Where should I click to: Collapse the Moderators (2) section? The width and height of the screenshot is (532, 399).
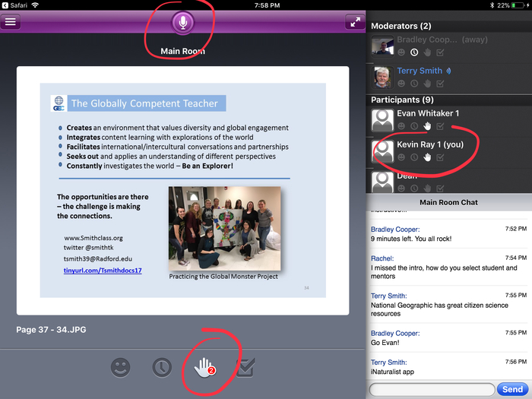click(399, 26)
